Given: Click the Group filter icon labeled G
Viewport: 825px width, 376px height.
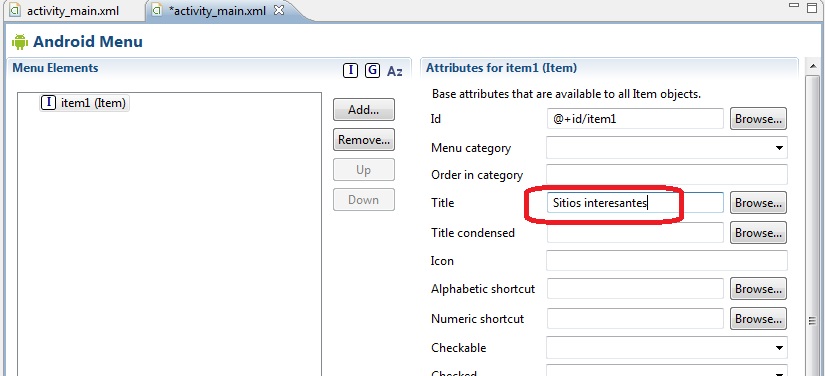Looking at the screenshot, I should 372,70.
